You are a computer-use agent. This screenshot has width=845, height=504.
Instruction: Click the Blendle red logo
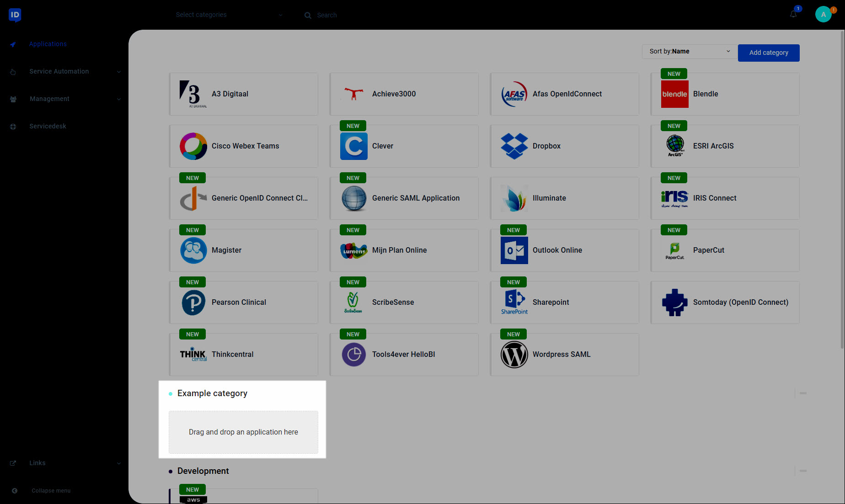[675, 94]
